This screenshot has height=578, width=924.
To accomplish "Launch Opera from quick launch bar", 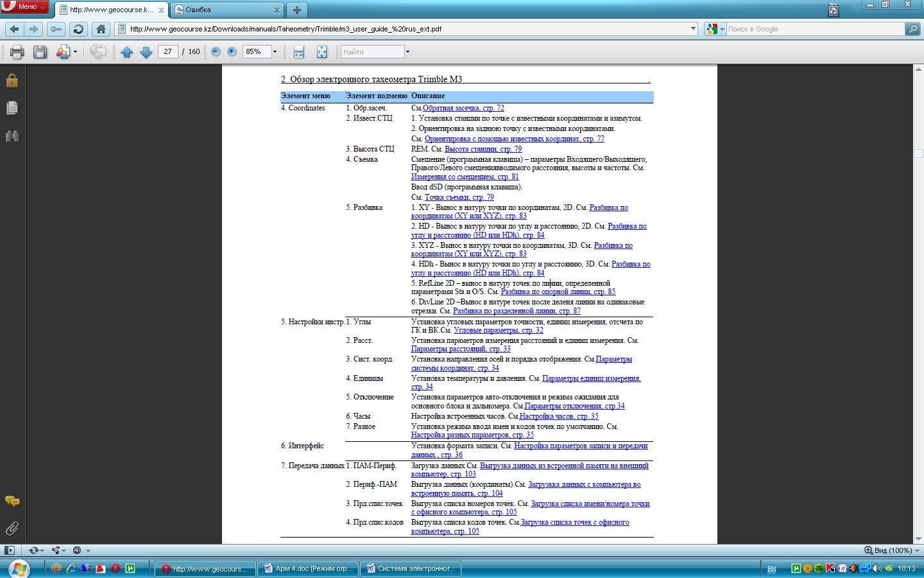I will [x=116, y=568].
